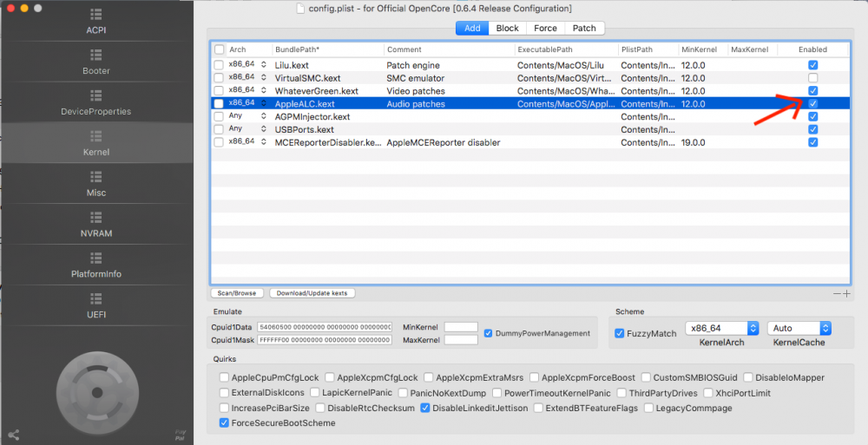This screenshot has height=445, width=868.
Task: Open the Misc section icon
Action: [x=95, y=177]
